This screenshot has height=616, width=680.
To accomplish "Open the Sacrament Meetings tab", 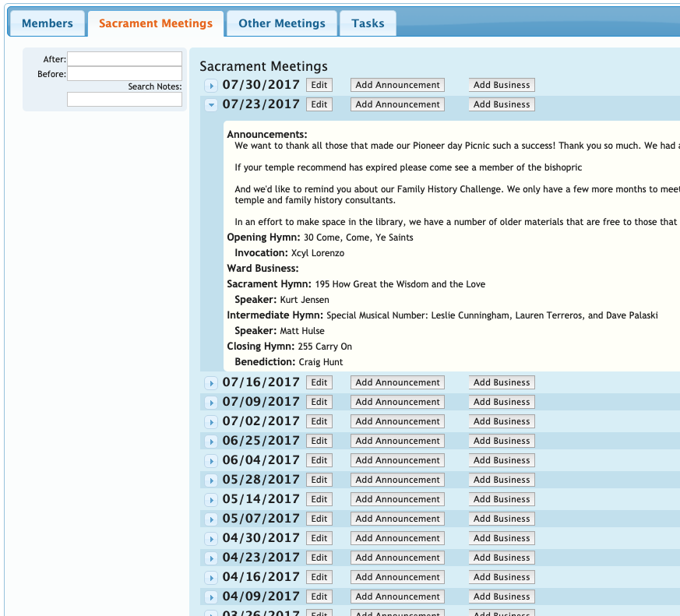I will coord(156,23).
